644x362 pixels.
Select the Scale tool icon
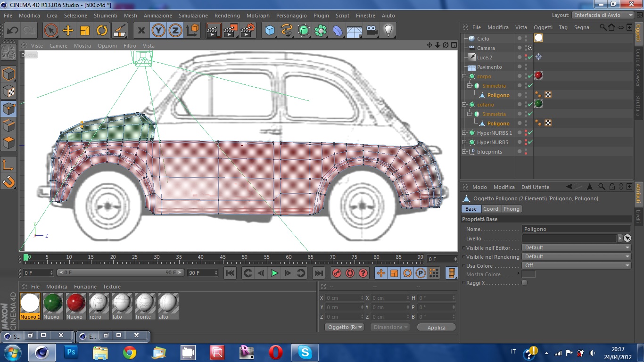point(85,31)
